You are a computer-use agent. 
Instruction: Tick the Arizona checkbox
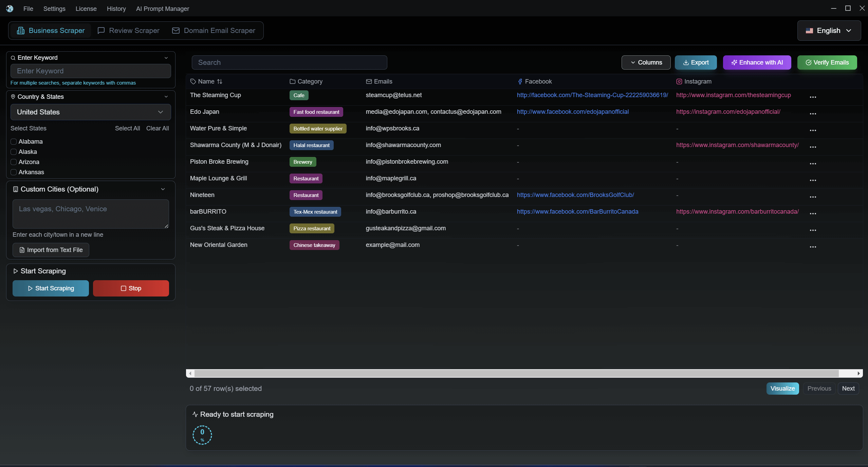14,162
